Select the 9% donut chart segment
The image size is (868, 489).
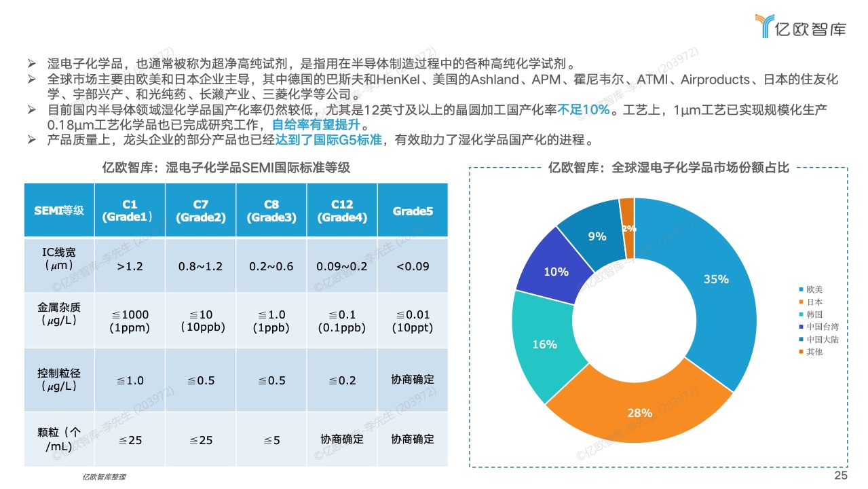click(597, 236)
